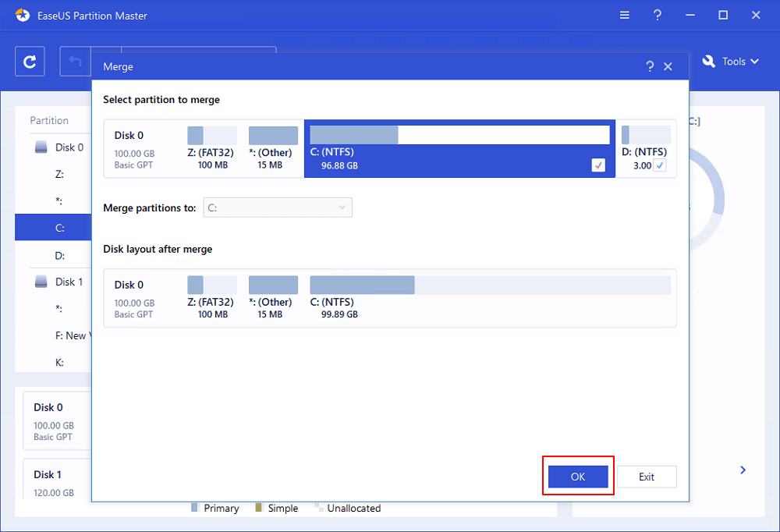Close the Merge dialog with the X

(x=668, y=67)
